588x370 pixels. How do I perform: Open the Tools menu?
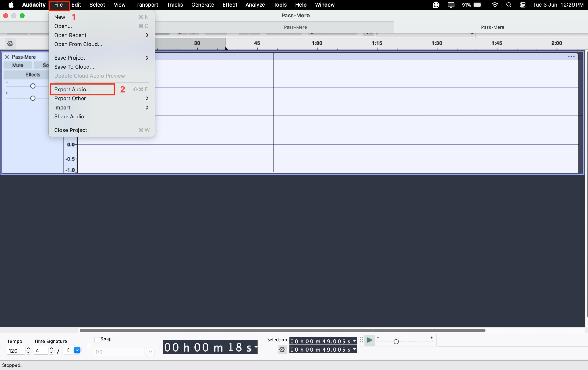[280, 5]
